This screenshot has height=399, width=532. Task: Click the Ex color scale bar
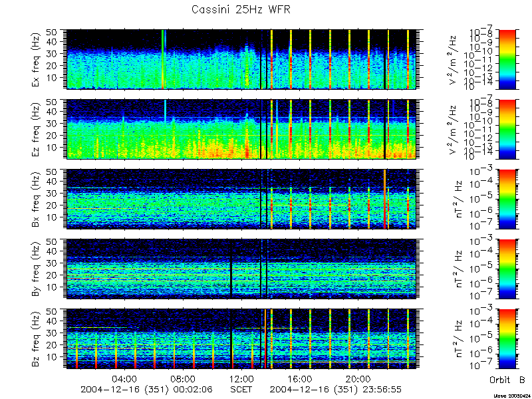click(x=507, y=59)
